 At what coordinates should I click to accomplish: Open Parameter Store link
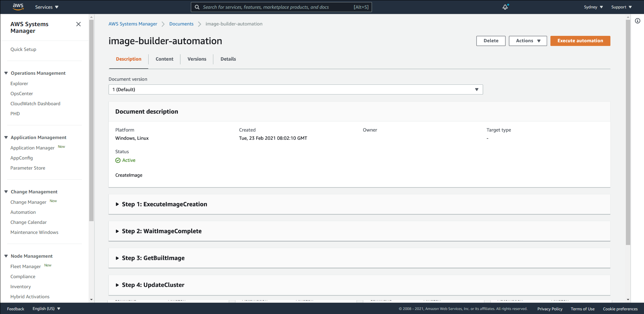point(28,168)
